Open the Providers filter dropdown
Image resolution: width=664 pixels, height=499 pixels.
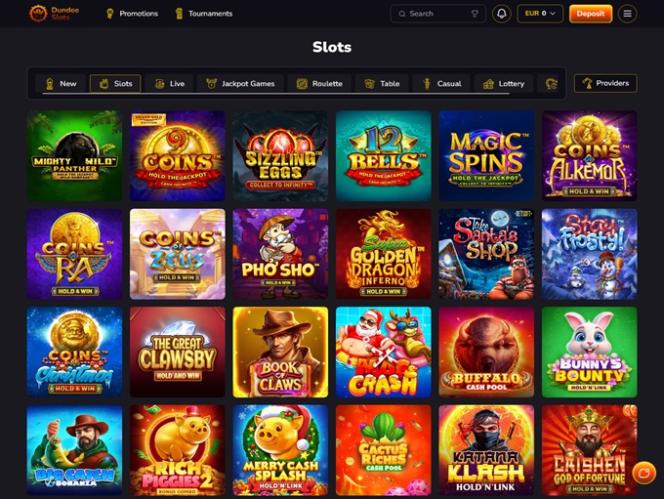tap(605, 83)
